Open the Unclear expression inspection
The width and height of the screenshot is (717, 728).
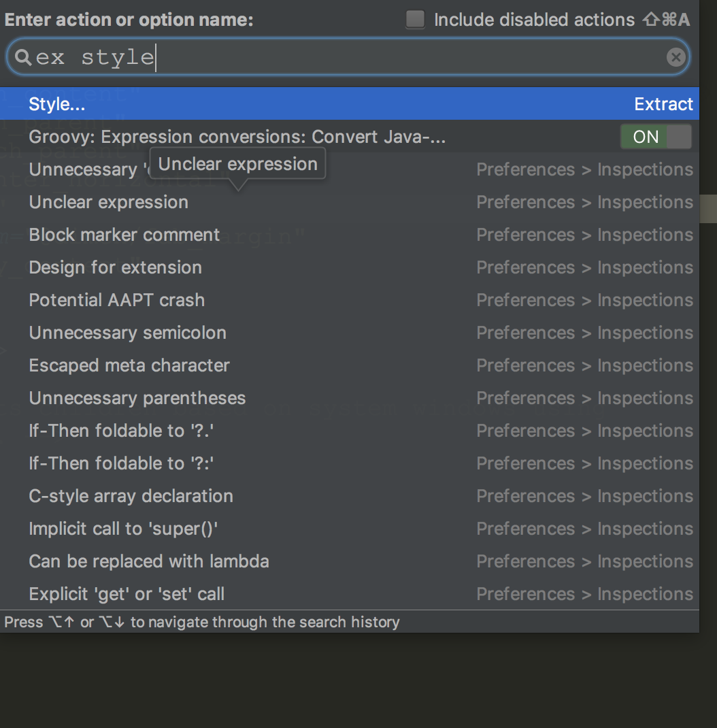tap(109, 202)
